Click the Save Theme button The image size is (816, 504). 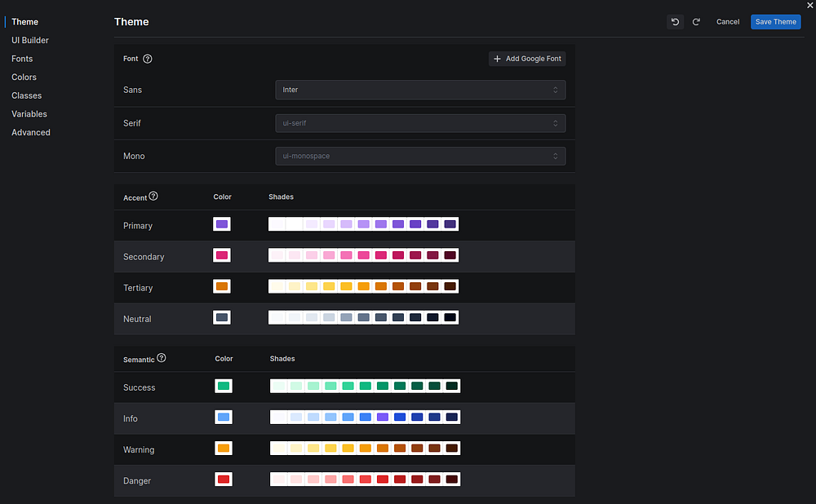775,22
